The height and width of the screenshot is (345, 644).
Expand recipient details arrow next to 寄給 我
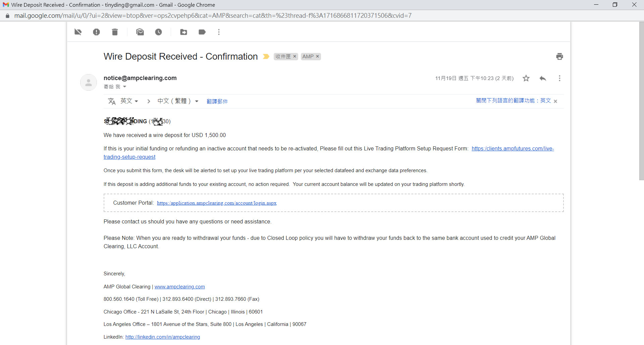(124, 86)
